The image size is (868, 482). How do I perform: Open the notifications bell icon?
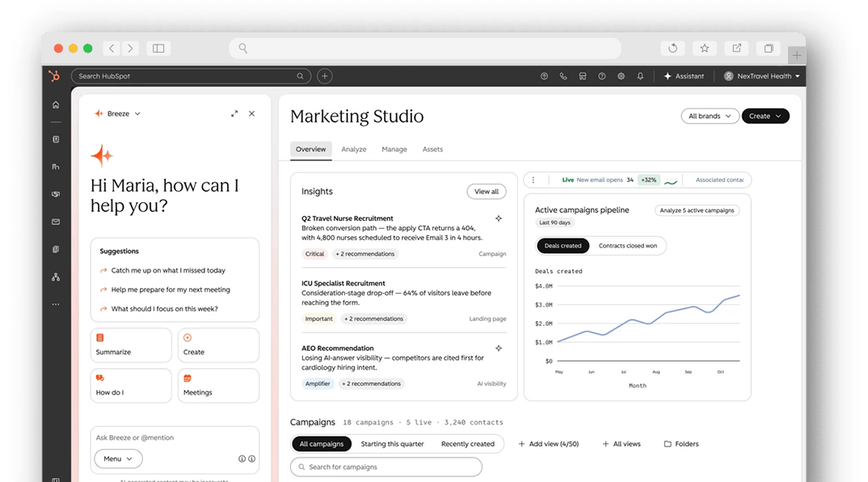(x=640, y=77)
